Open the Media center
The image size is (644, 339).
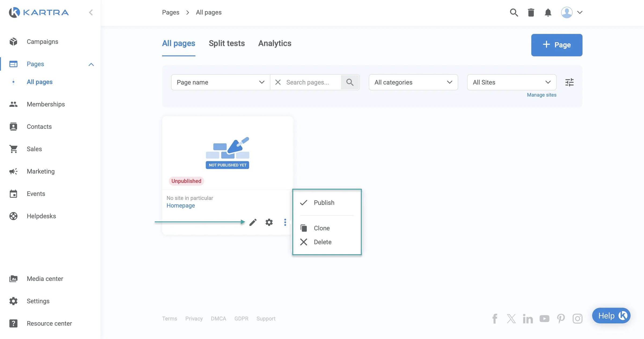tap(45, 279)
